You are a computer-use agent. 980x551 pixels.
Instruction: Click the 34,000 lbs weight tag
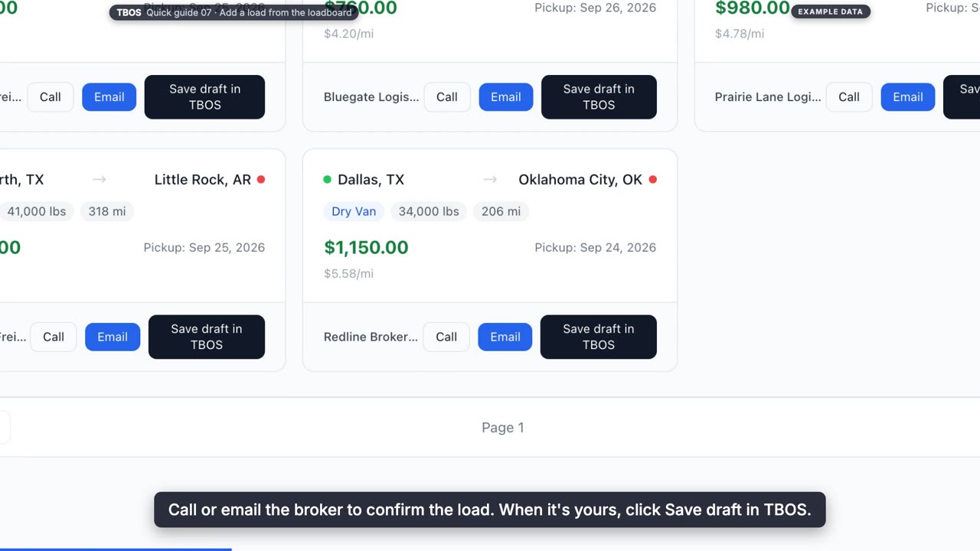(x=429, y=212)
